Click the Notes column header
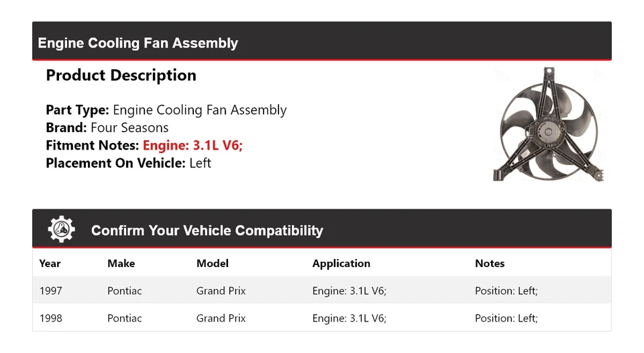The width and height of the screenshot is (644, 353). pos(489,263)
